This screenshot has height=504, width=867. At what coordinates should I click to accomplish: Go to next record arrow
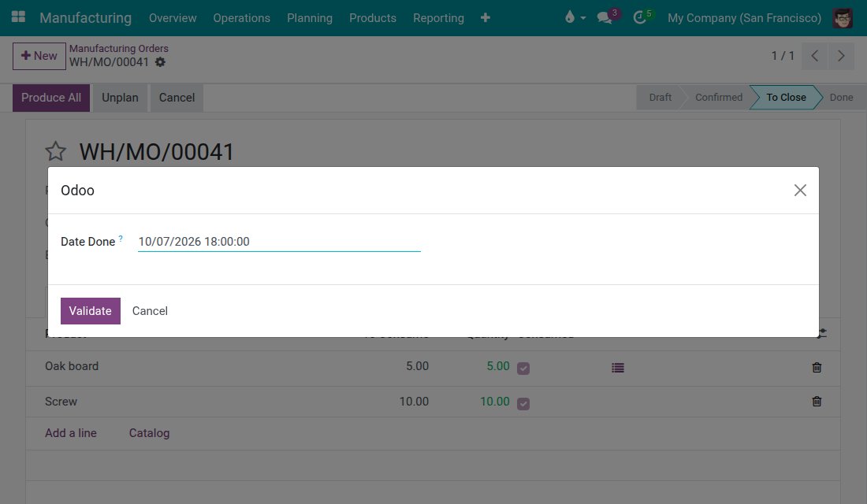tap(841, 56)
